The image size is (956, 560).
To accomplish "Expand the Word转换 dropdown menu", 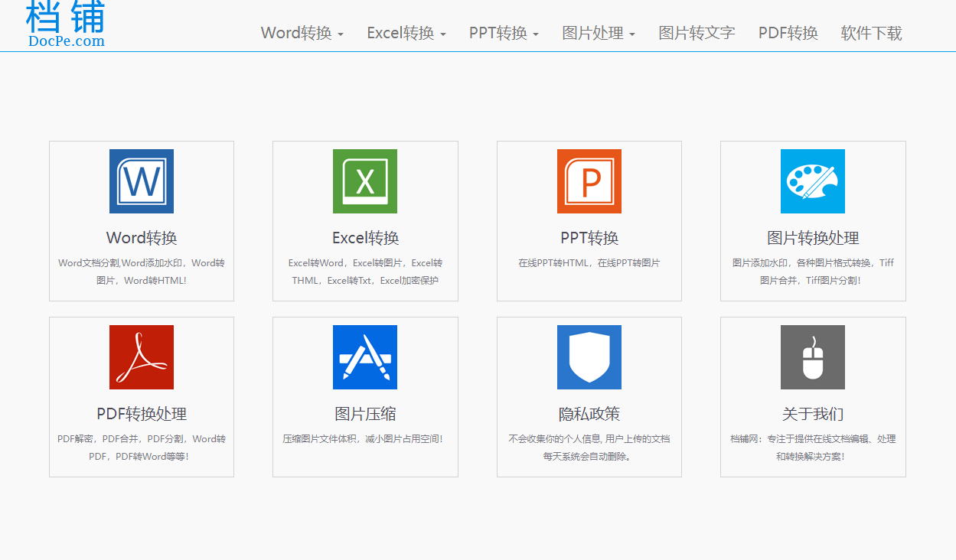I will [302, 33].
